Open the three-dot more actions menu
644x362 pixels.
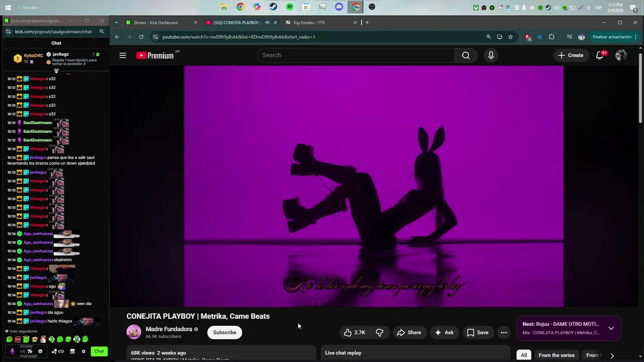click(504, 332)
